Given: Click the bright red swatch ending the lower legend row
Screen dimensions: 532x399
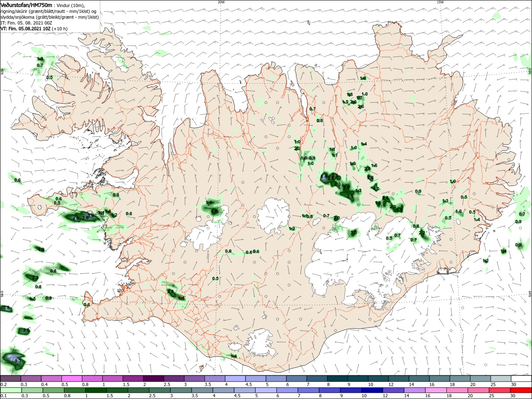Looking at the screenshot, I should click(522, 390).
